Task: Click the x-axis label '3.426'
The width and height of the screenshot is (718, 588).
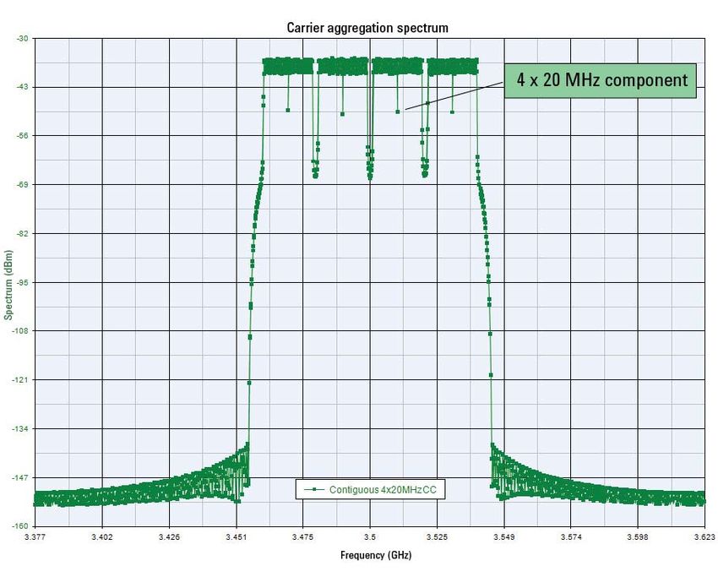Action: (169, 537)
